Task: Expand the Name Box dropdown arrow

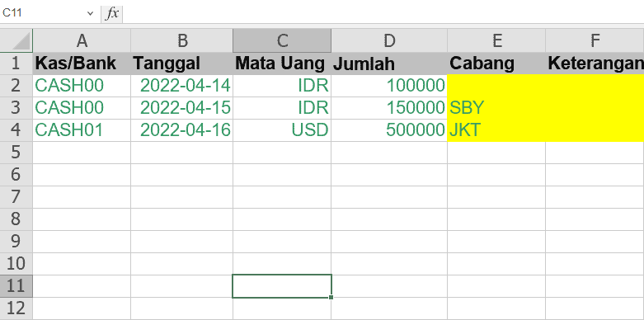Action: 91,13
